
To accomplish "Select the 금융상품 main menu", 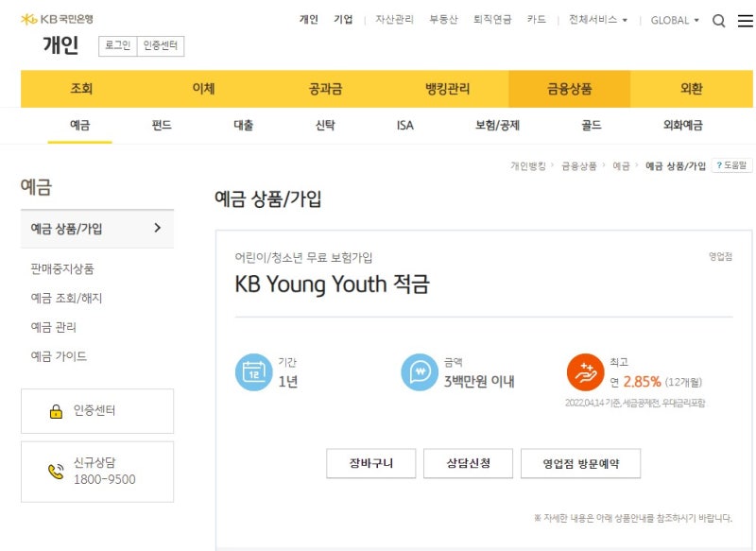I will 570,89.
